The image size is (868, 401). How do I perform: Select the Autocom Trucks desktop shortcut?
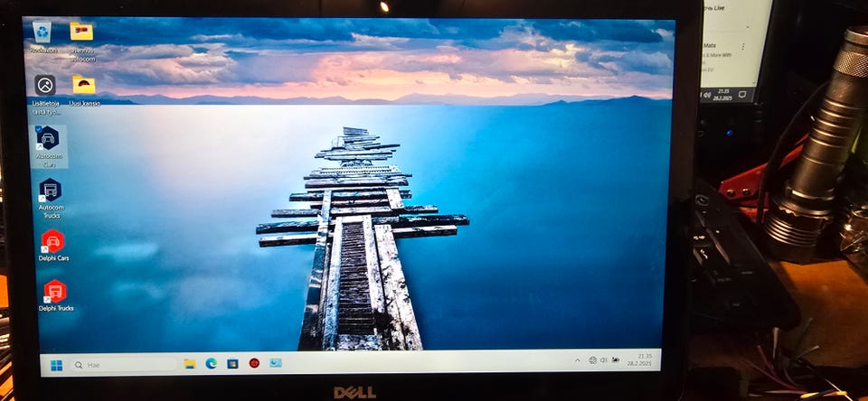(51, 198)
